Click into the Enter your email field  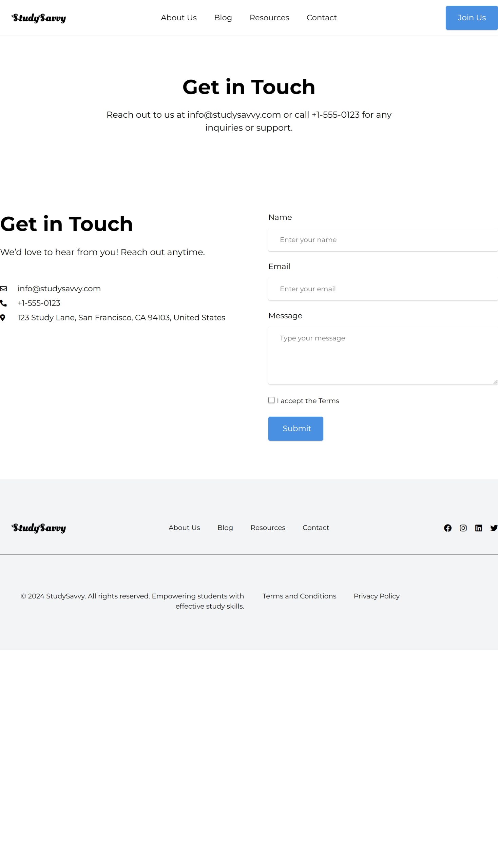click(382, 289)
